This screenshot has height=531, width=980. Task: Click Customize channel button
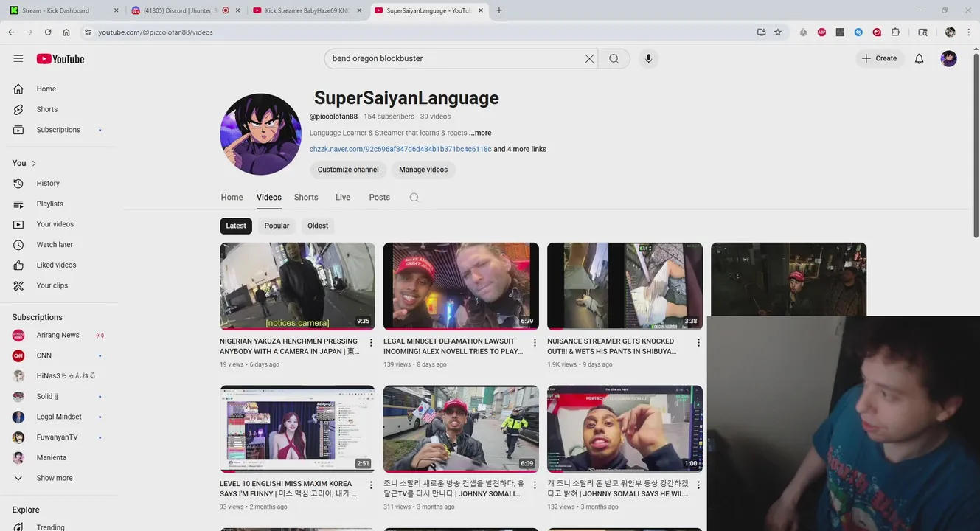click(x=348, y=170)
